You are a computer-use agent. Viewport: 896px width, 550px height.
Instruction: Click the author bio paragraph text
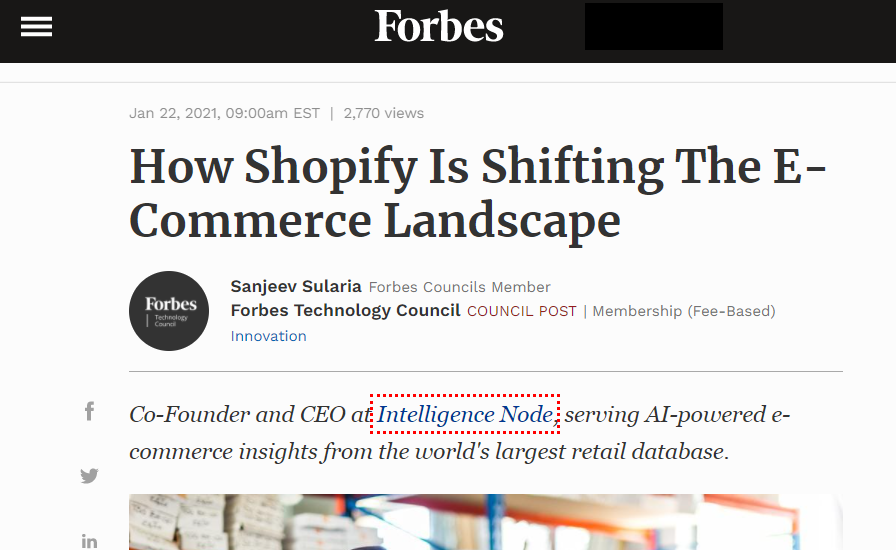coord(430,451)
